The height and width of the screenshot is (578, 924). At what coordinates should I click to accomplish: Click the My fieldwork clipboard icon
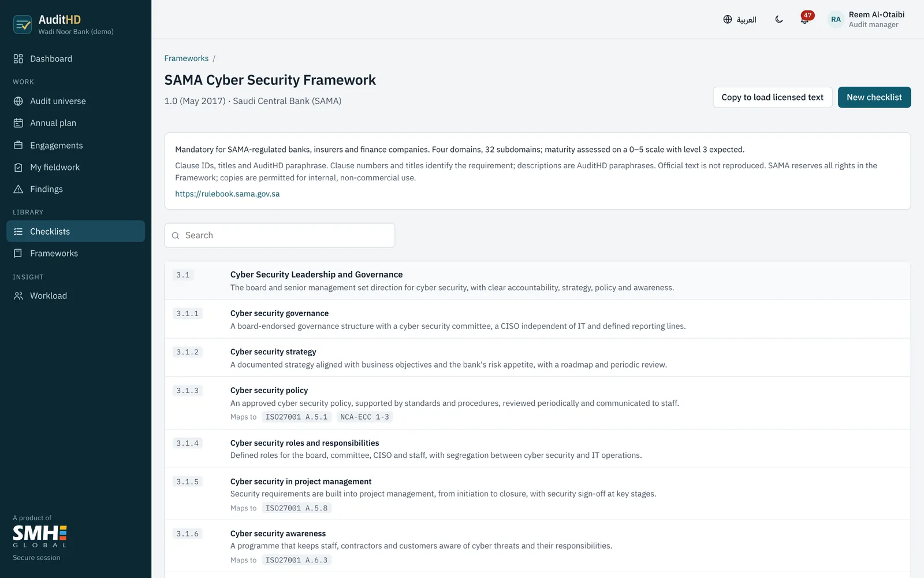pos(18,167)
